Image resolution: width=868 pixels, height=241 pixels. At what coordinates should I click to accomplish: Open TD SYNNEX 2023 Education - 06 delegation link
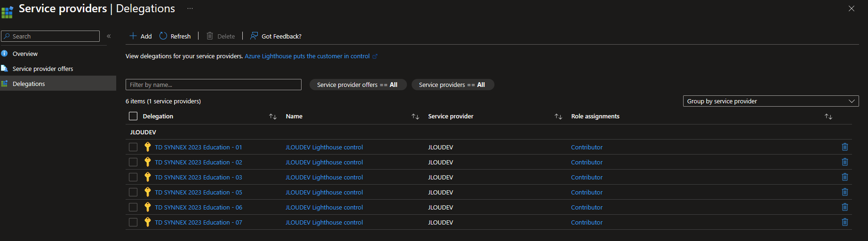point(199,207)
